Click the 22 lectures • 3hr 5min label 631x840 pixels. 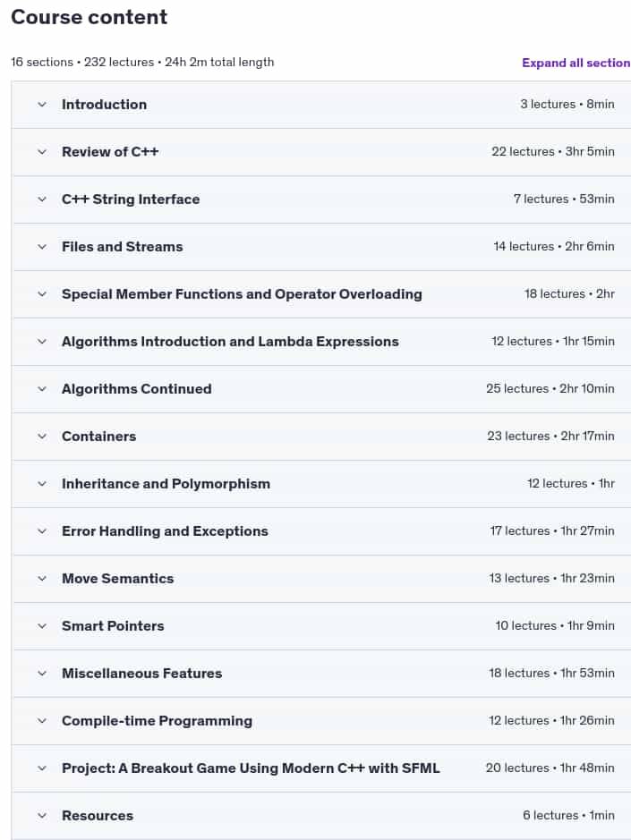click(553, 152)
